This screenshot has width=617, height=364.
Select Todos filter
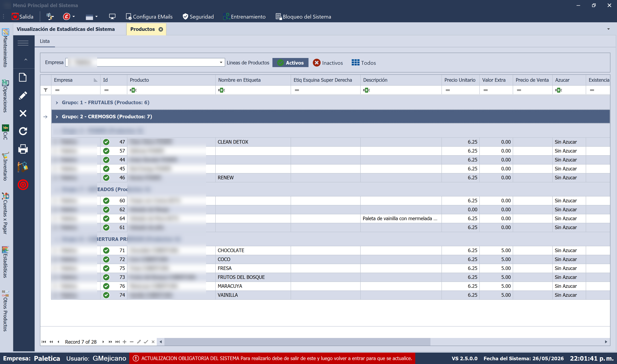[x=363, y=63]
